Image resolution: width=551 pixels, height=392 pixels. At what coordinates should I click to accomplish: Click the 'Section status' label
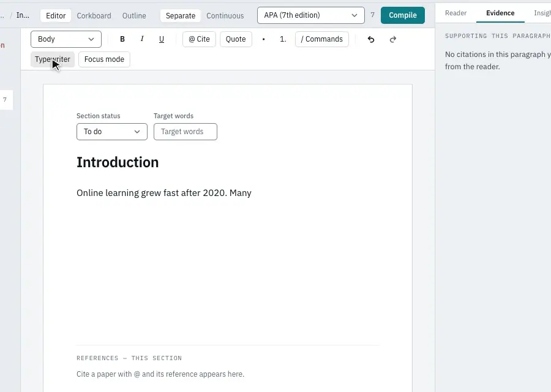(99, 116)
